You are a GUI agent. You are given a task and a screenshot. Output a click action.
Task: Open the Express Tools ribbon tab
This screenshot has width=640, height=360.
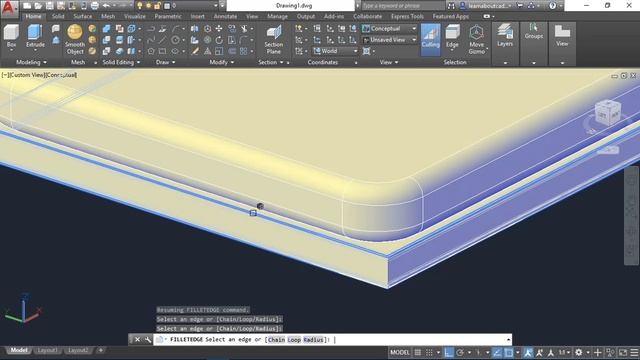coord(407,16)
